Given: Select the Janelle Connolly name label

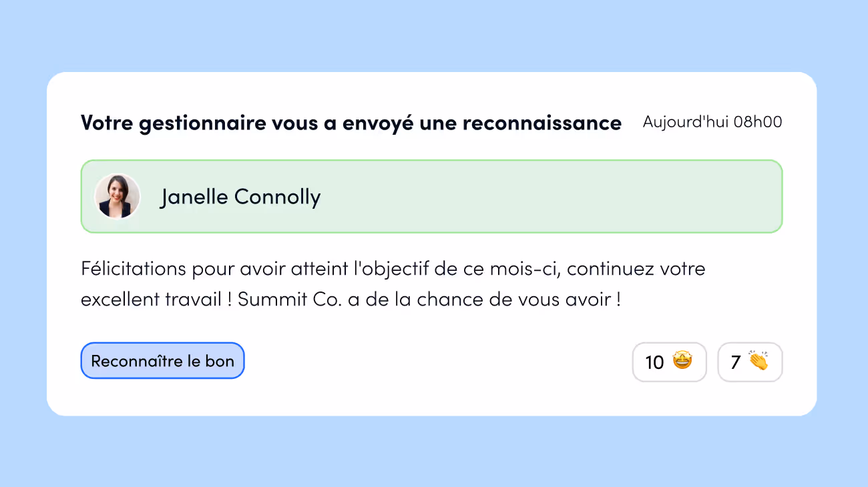Looking at the screenshot, I should [240, 197].
